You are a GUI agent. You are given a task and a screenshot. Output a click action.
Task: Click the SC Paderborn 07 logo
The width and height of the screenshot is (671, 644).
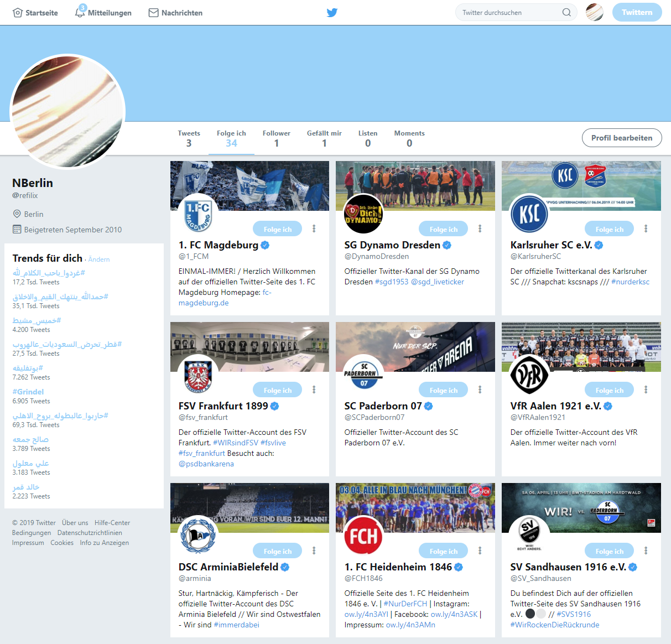[x=363, y=375]
